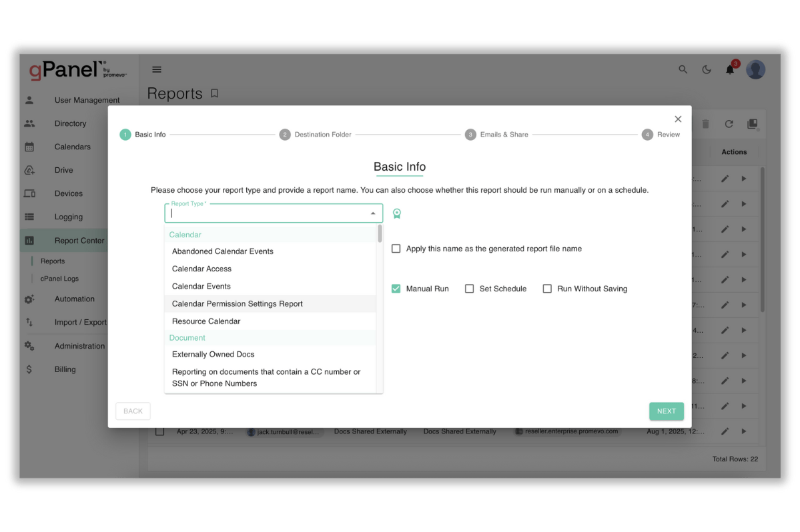Viewport: 800px width, 532px height.
Task: Choose Resource Calendar report type
Action: [270, 321]
